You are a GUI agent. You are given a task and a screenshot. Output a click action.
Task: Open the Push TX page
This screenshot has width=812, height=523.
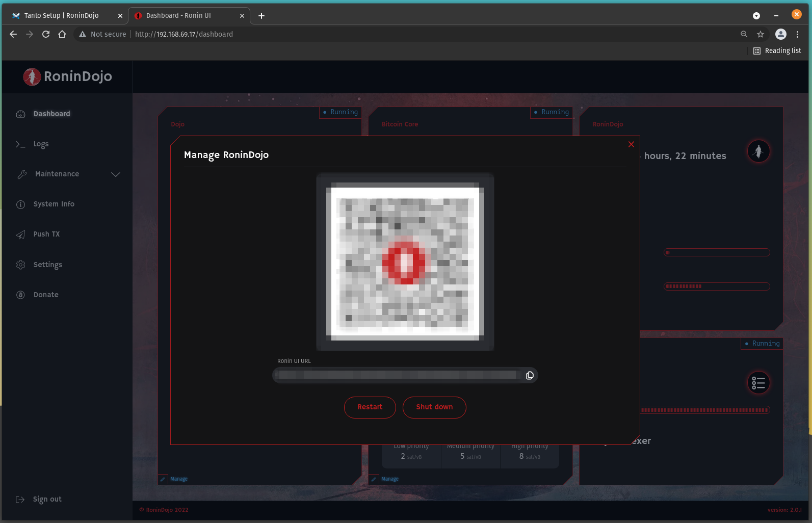(46, 234)
